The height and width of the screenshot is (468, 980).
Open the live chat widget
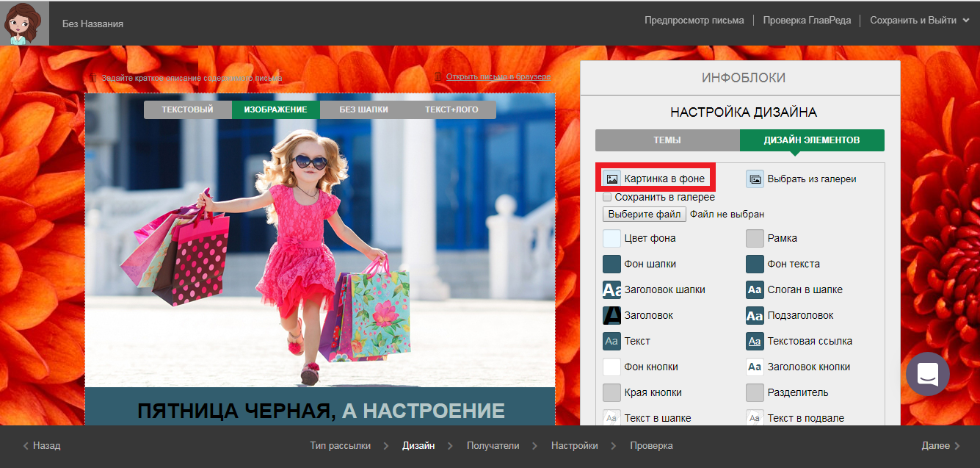tap(927, 374)
